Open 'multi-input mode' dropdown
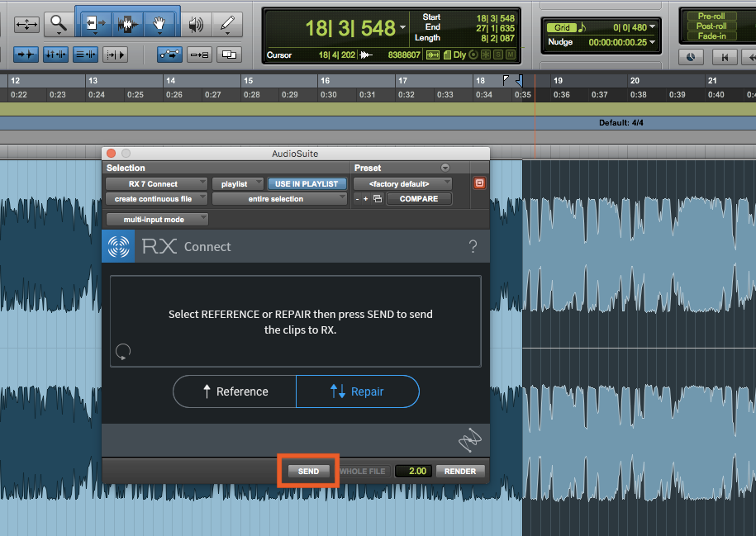Image resolution: width=756 pixels, height=536 pixels. (x=157, y=220)
